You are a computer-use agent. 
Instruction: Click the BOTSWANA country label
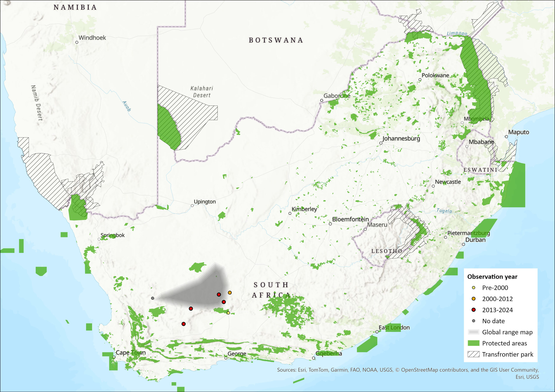coord(276,40)
